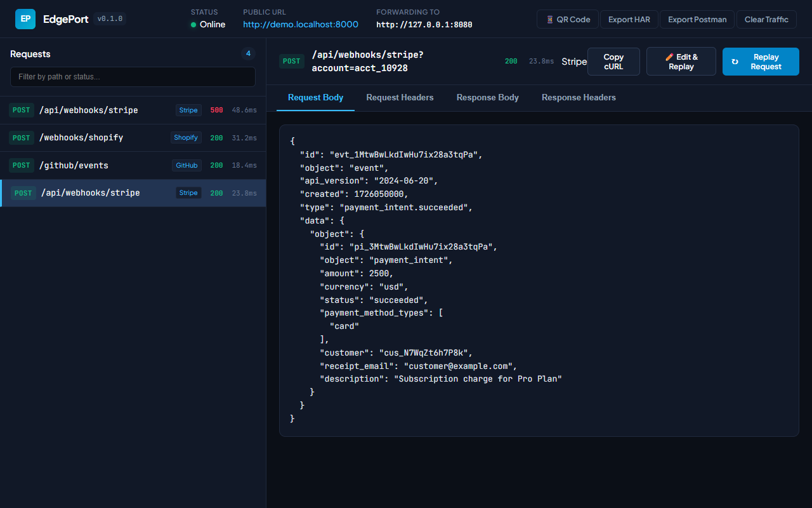
Task: Click the POST method badge in detail header
Action: click(x=292, y=62)
